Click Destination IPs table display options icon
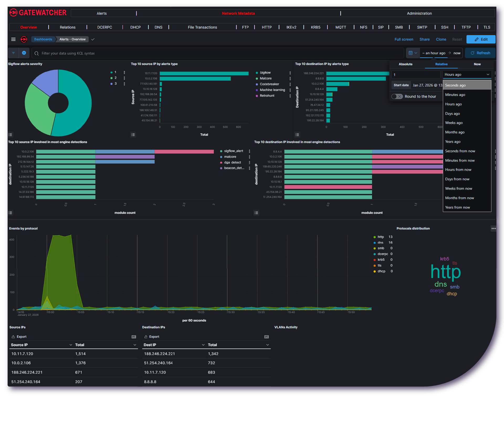The height and width of the screenshot is (430, 504). click(266, 337)
